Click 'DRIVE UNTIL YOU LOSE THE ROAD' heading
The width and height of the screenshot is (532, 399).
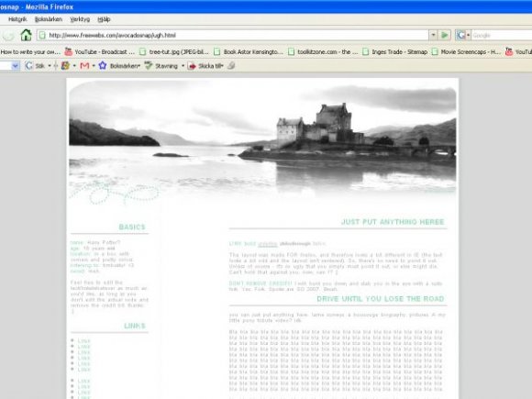point(381,299)
